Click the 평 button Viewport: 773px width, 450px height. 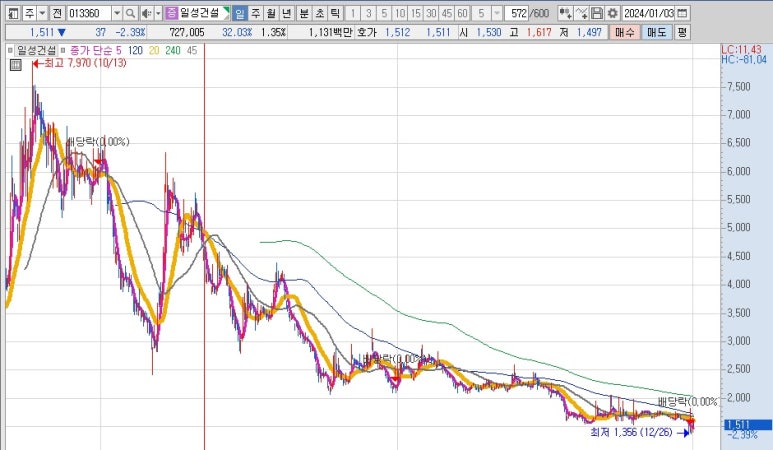click(682, 33)
